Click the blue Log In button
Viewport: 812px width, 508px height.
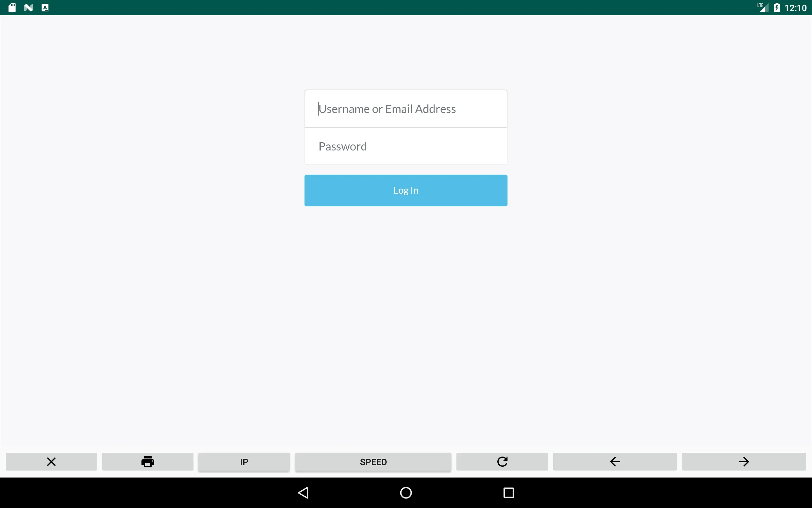click(406, 190)
